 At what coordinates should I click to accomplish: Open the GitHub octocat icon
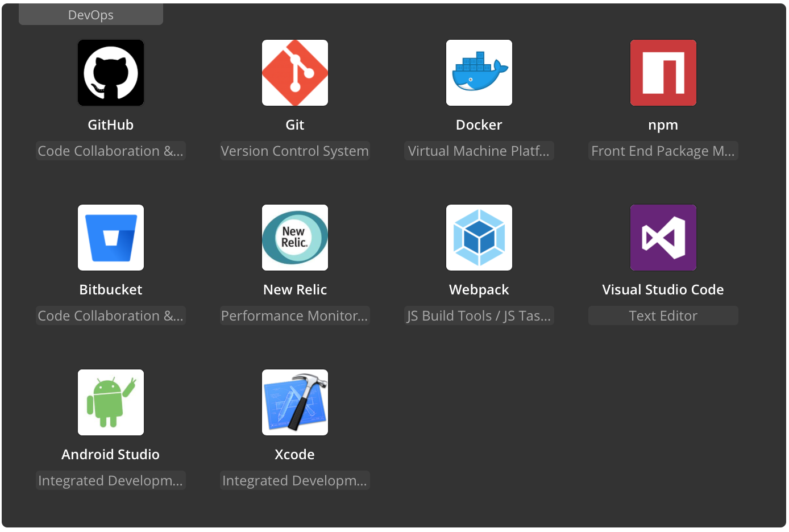(x=111, y=73)
